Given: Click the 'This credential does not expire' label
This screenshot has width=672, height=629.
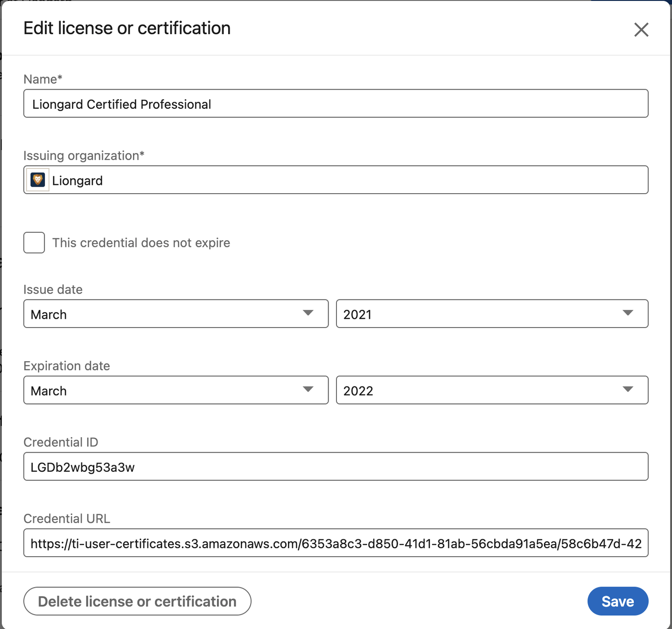Looking at the screenshot, I should [141, 243].
